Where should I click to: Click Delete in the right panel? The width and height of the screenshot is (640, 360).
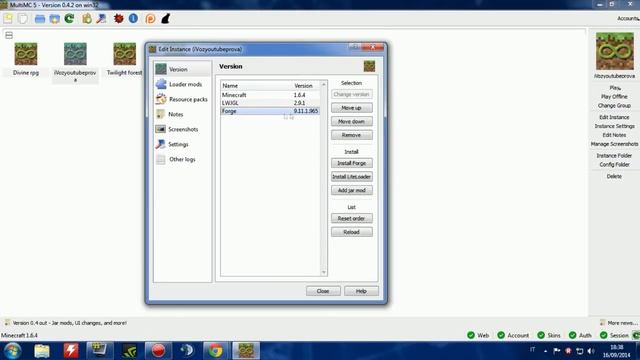(x=614, y=176)
